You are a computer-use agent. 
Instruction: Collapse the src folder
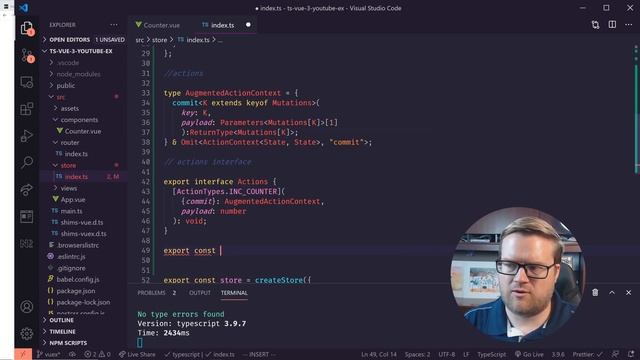(83, 97)
